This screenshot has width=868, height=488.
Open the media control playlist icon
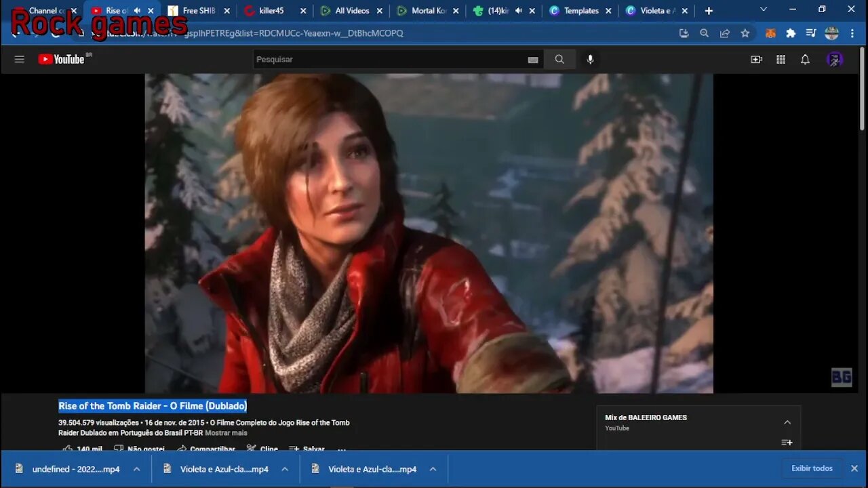[811, 33]
